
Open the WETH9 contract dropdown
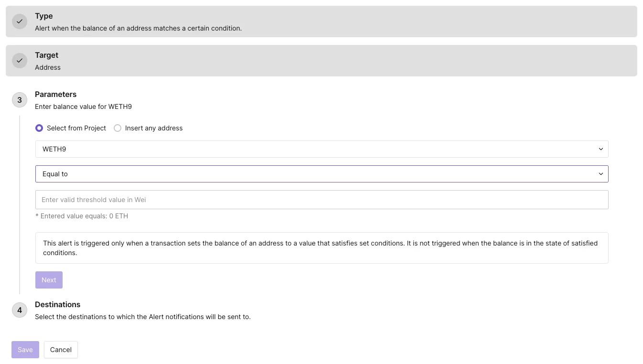pos(321,149)
